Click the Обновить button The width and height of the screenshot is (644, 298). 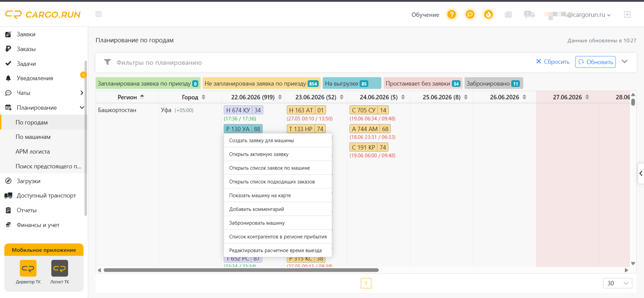tap(595, 62)
